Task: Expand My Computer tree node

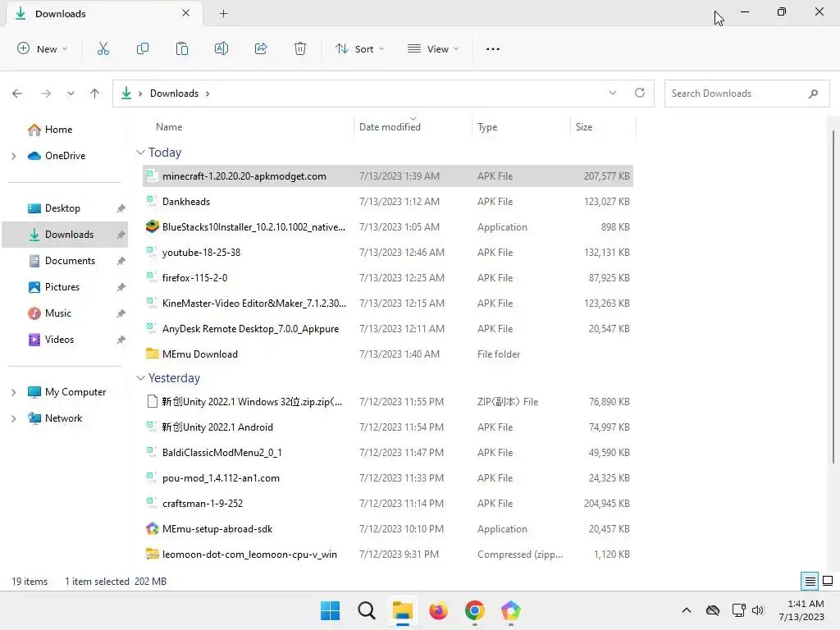Action: 14,393
